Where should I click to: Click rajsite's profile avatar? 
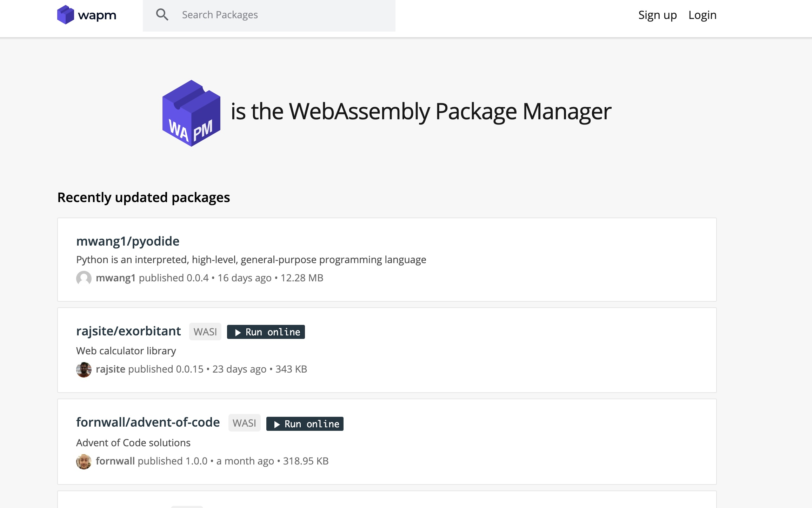pos(84,369)
